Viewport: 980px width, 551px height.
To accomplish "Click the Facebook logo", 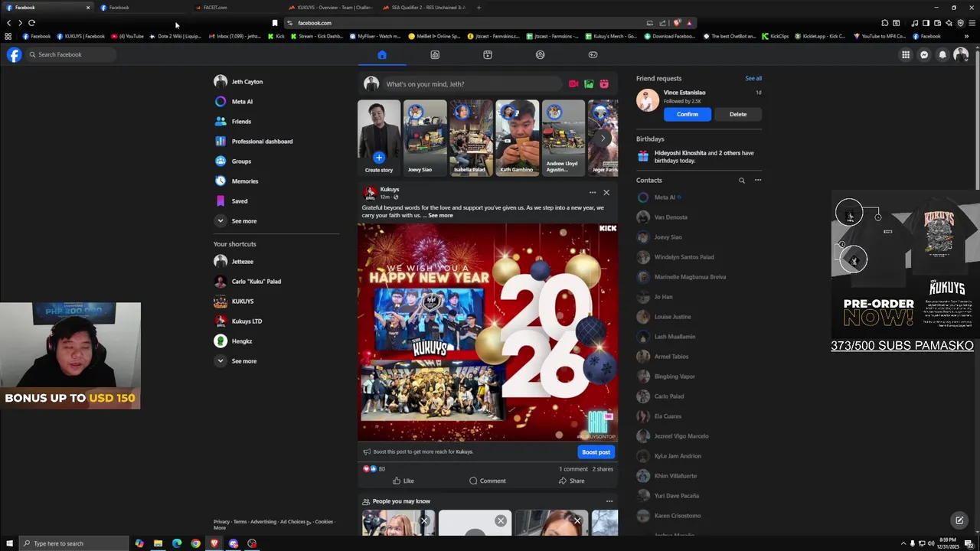I will tap(15, 54).
